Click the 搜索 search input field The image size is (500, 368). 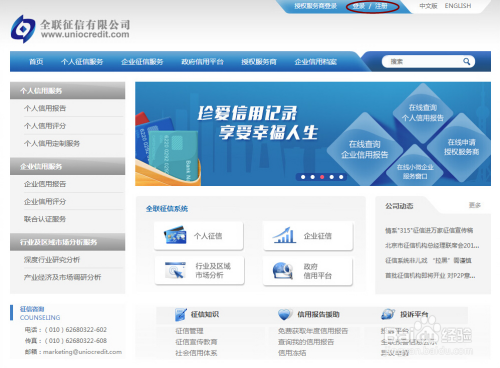click(x=423, y=61)
